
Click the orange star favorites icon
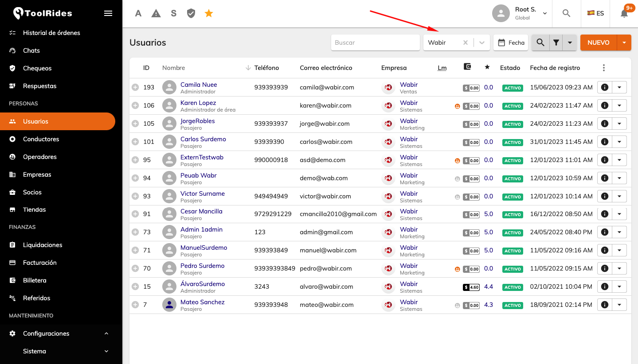[x=209, y=13]
